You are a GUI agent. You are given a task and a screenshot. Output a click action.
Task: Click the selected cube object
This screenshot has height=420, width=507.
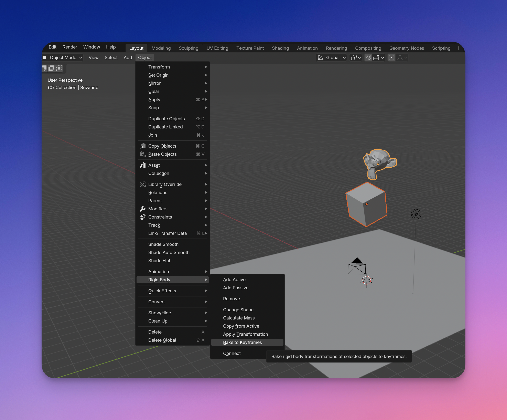(366, 204)
